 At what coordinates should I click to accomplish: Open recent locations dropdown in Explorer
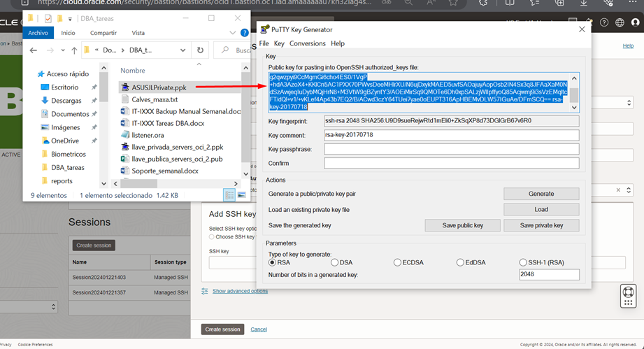click(x=63, y=50)
